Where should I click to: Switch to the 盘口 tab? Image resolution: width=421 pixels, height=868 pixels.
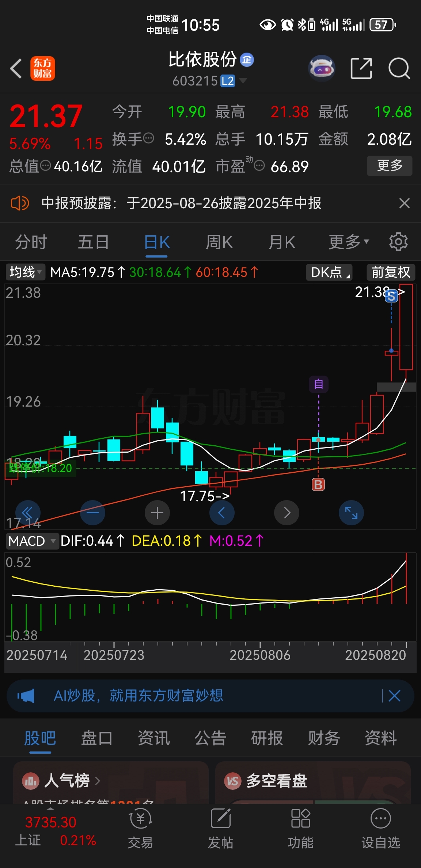[x=97, y=738]
